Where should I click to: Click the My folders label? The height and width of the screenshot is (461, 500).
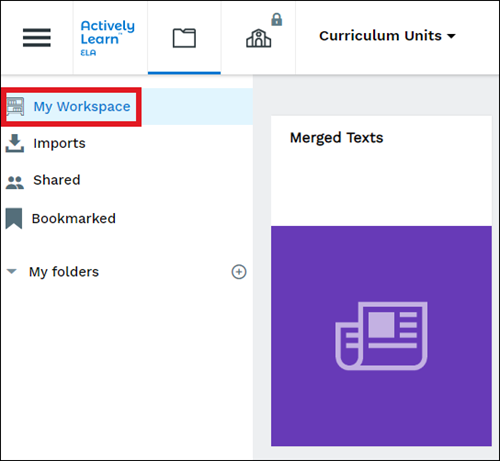click(x=64, y=272)
